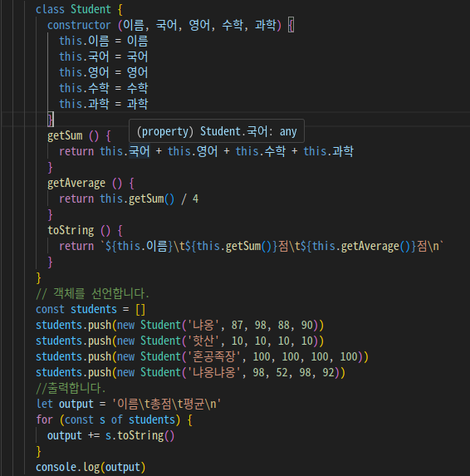Click the 'constructor' keyword
The width and height of the screenshot is (470, 476).
tap(79, 25)
